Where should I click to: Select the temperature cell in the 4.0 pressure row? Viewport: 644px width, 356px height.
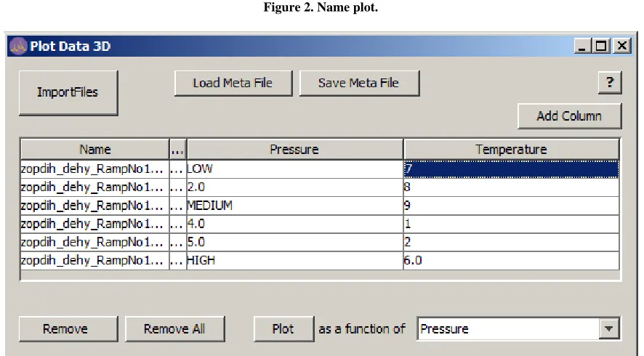(511, 224)
